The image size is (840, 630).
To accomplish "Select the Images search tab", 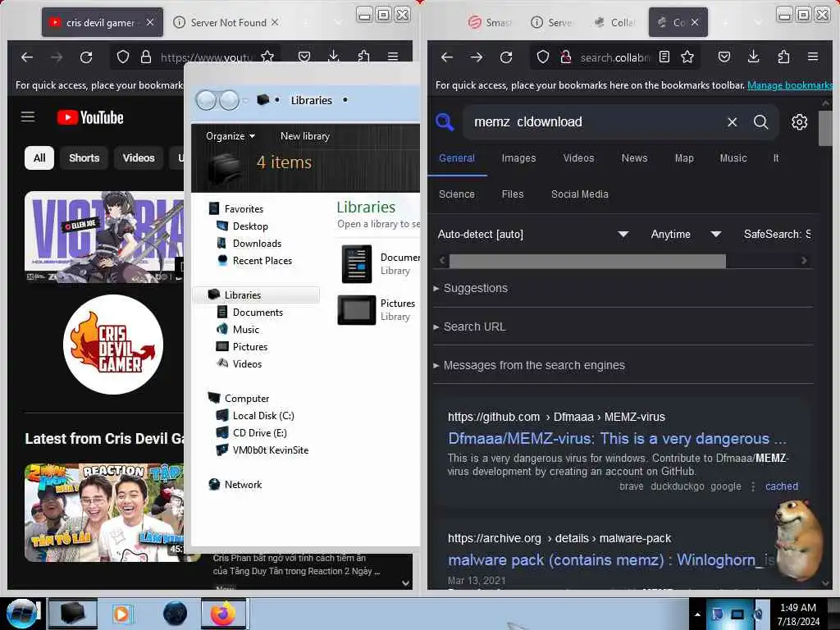I will click(518, 158).
